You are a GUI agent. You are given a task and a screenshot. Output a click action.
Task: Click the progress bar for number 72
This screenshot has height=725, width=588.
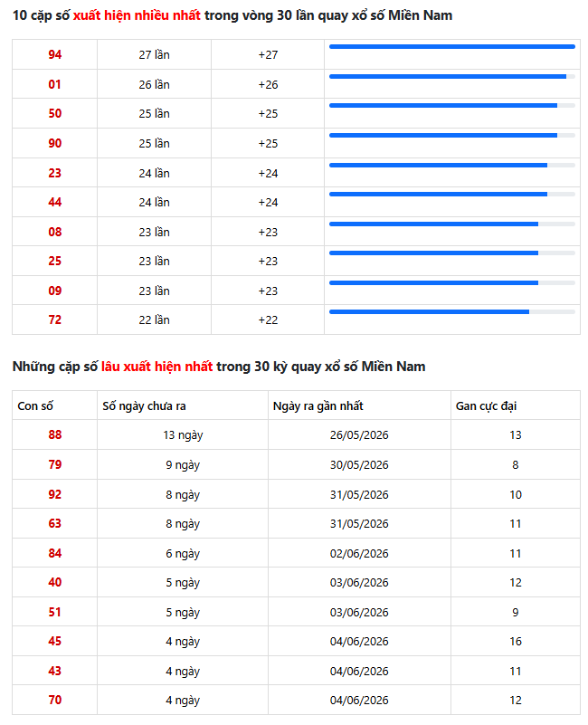[x=451, y=311]
